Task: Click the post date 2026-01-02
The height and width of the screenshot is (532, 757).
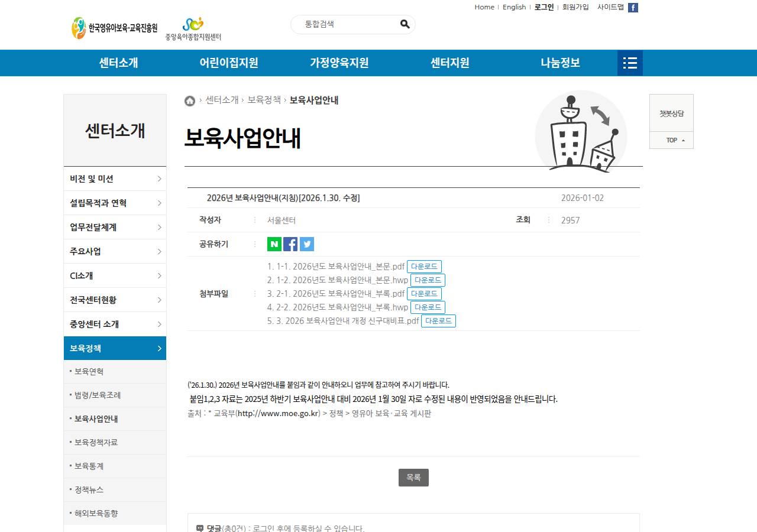Action: pos(583,198)
